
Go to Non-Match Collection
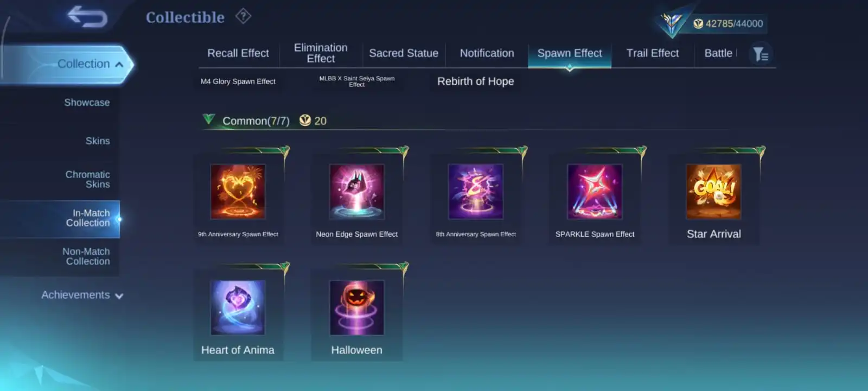coord(86,256)
